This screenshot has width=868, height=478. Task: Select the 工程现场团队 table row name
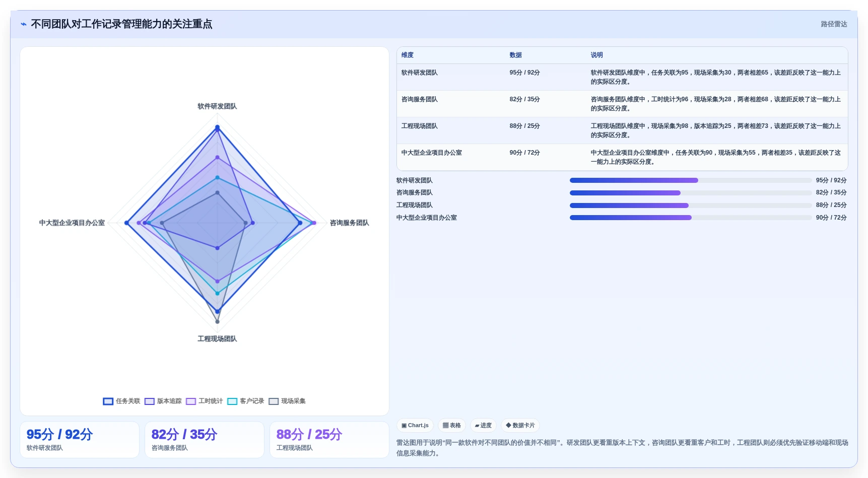click(419, 126)
